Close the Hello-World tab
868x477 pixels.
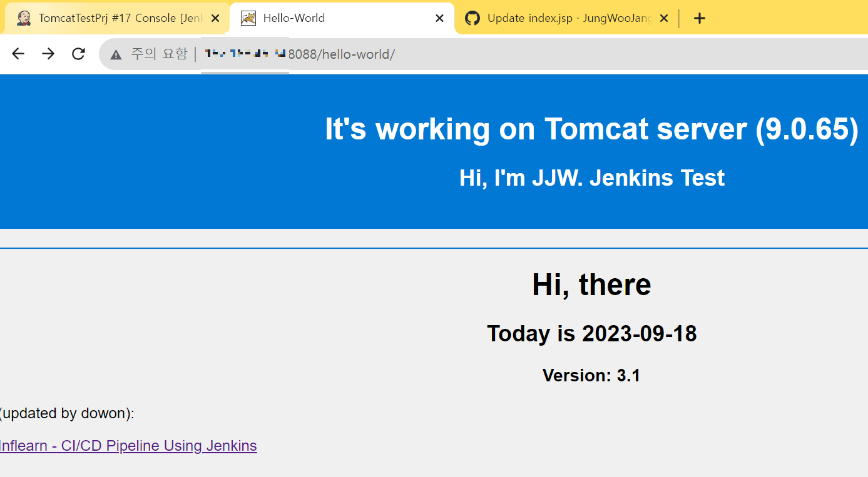[439, 18]
